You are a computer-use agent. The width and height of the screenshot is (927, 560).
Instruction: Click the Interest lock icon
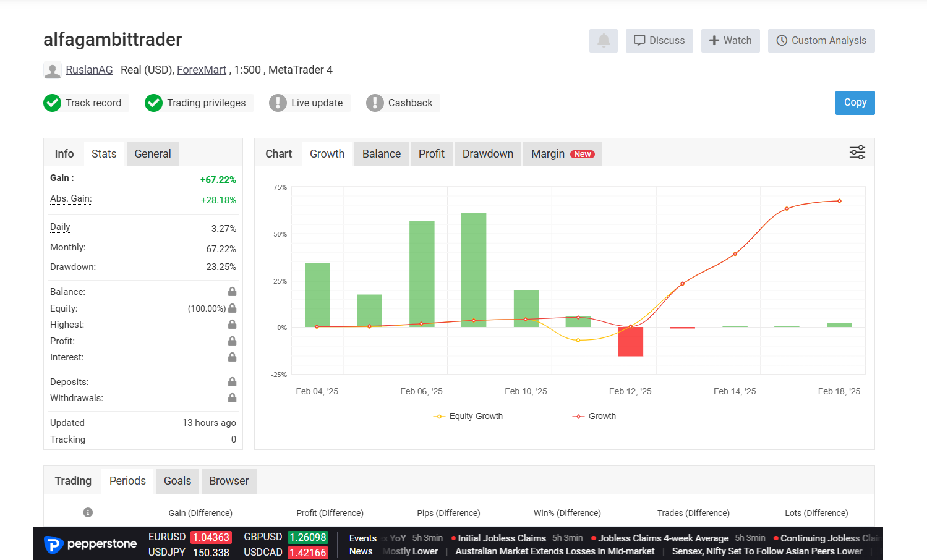click(232, 357)
